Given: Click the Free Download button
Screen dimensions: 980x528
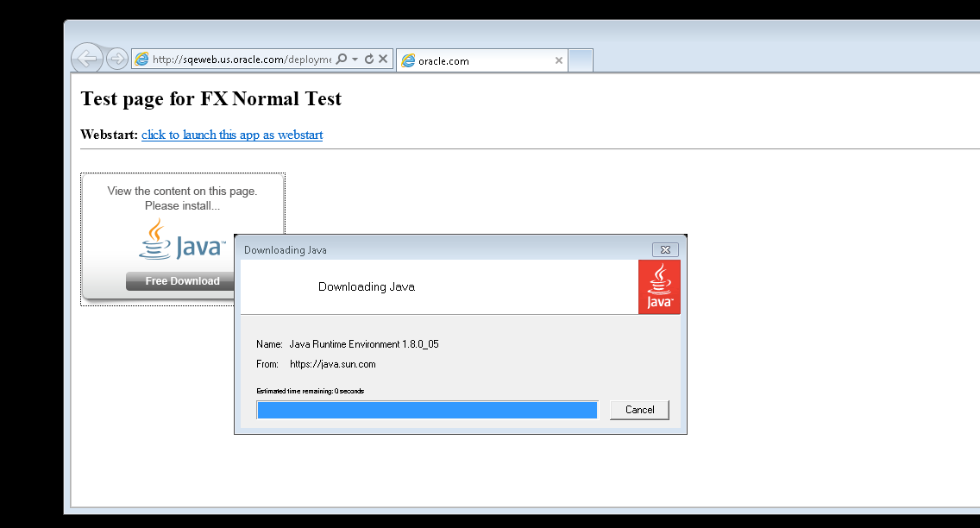Looking at the screenshot, I should [x=181, y=281].
